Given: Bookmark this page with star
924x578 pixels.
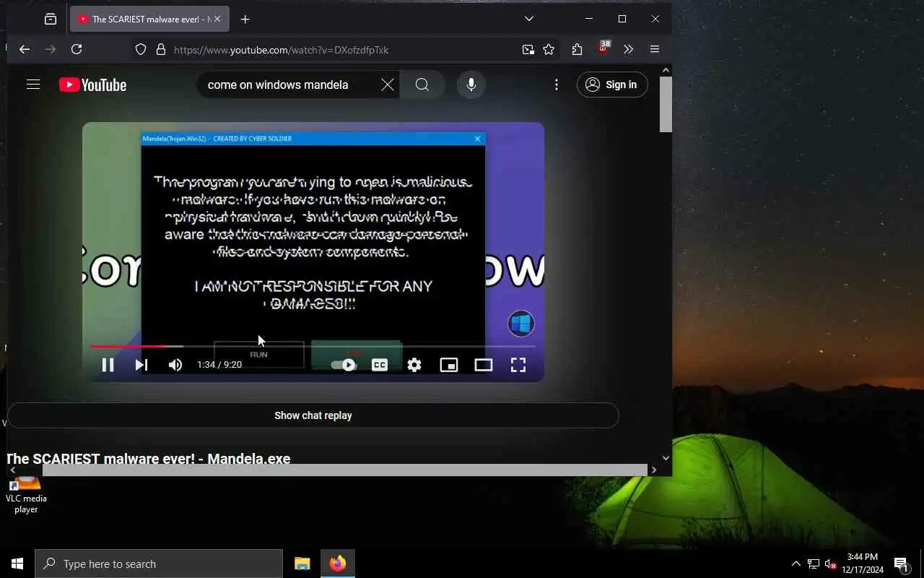Looking at the screenshot, I should point(549,50).
